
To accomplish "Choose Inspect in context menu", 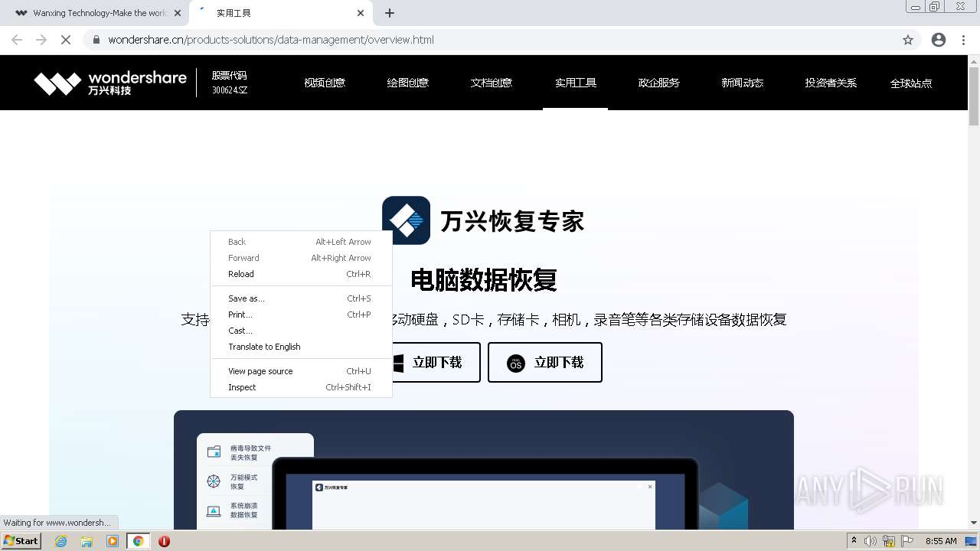I will click(x=301, y=387).
